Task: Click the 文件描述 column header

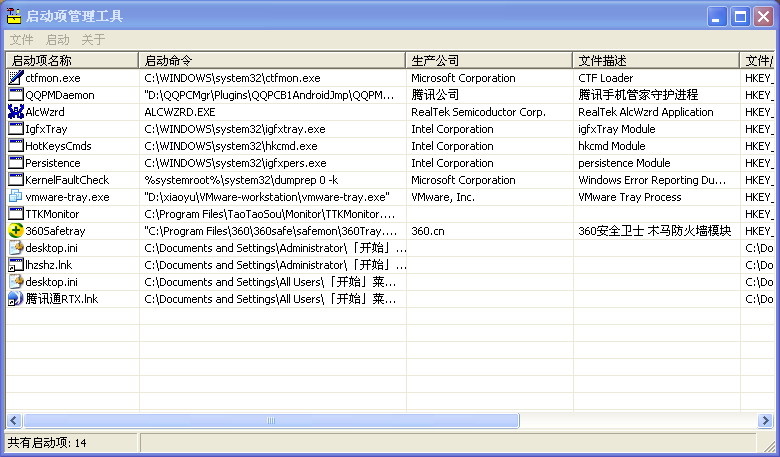Action: pyautogui.click(x=656, y=60)
